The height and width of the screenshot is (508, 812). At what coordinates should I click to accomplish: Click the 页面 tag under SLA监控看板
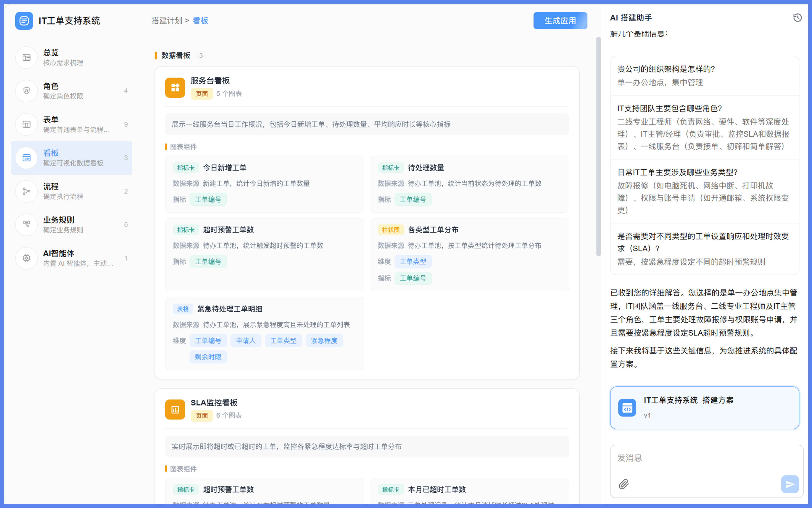pos(202,416)
